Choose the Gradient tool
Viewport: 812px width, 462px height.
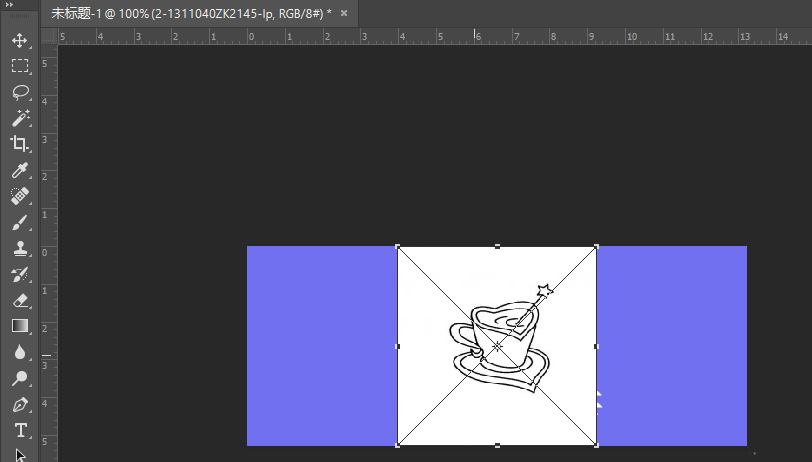click(x=20, y=326)
